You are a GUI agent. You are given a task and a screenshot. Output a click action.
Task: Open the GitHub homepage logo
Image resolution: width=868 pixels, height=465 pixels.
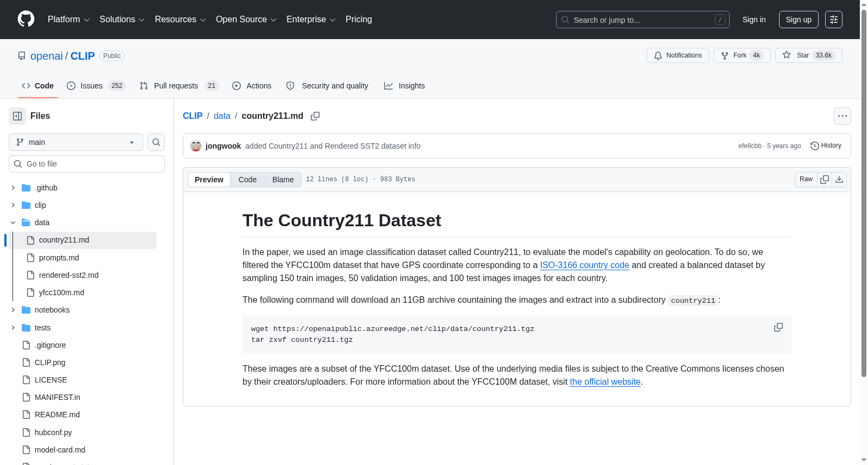(x=26, y=20)
